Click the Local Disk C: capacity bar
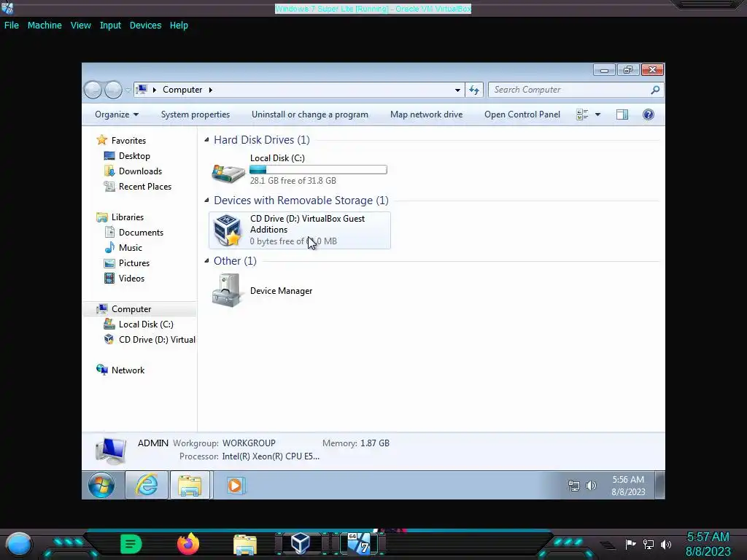Image resolution: width=747 pixels, height=560 pixels. (318, 169)
